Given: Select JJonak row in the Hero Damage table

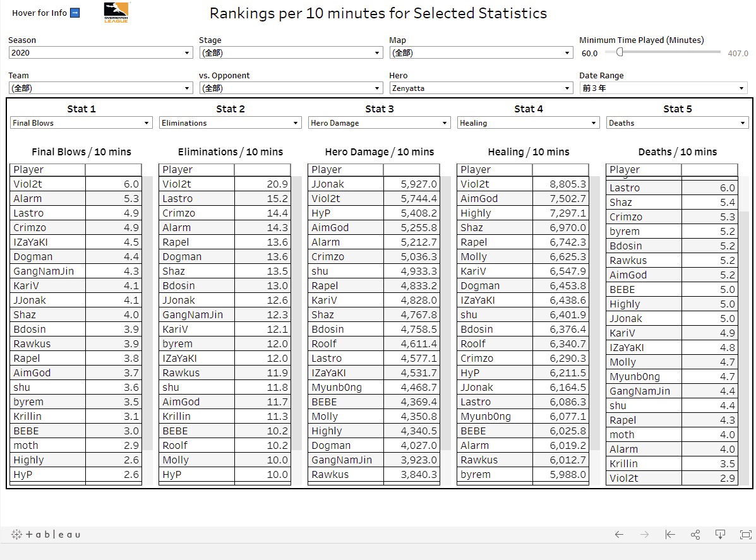Looking at the screenshot, I should pos(328,184).
